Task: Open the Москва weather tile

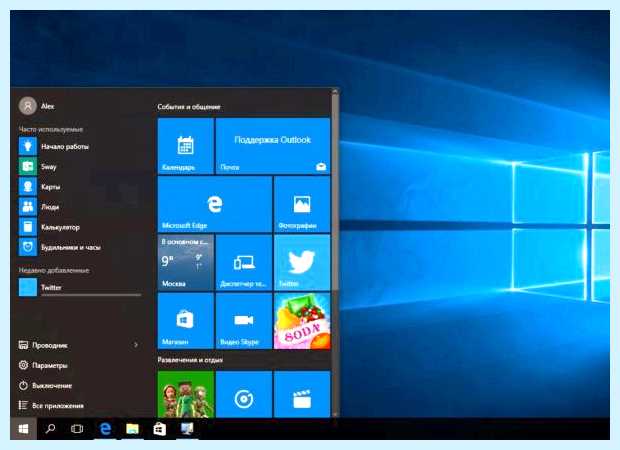Action: coord(185,262)
